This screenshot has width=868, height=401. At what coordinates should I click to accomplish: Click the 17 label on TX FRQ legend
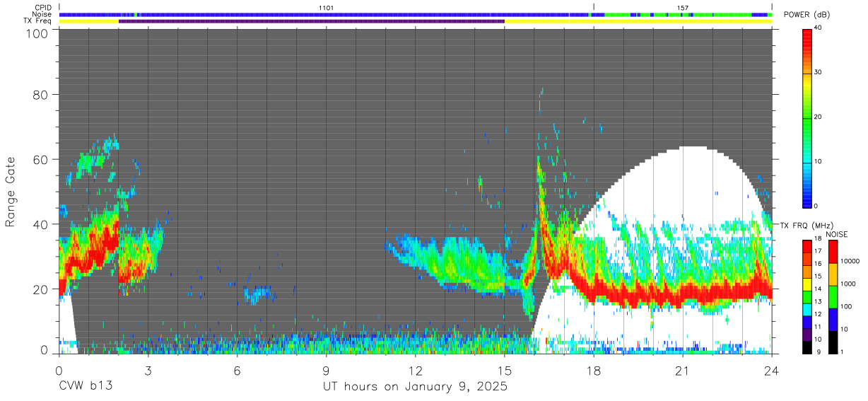[819, 251]
